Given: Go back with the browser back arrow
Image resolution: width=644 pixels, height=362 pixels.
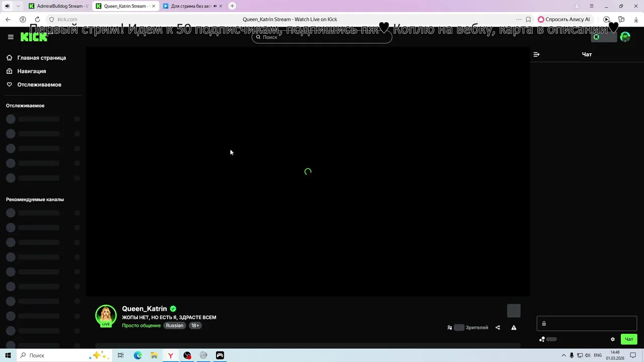Looking at the screenshot, I should click(8, 19).
